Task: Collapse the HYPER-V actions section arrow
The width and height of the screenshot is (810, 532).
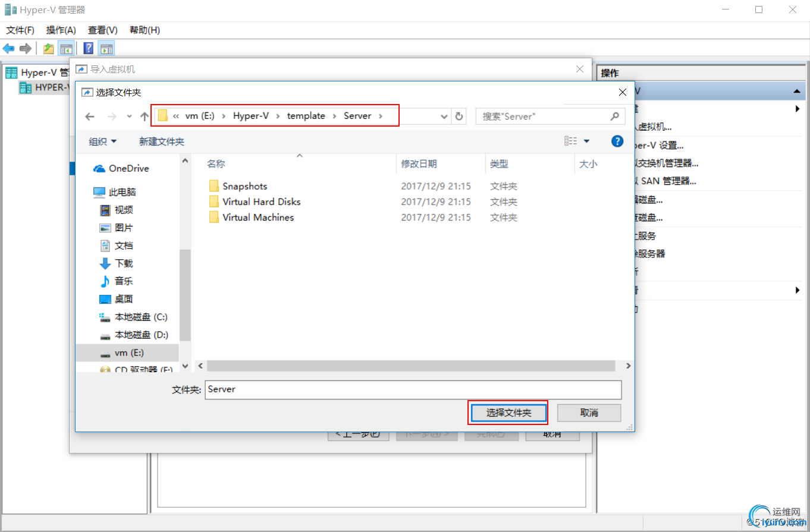Action: (797, 92)
